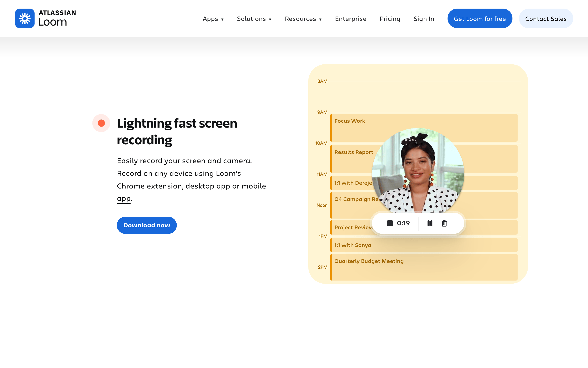This screenshot has width=588, height=368.
Task: Expand the Resources dropdown menu
Action: point(303,19)
